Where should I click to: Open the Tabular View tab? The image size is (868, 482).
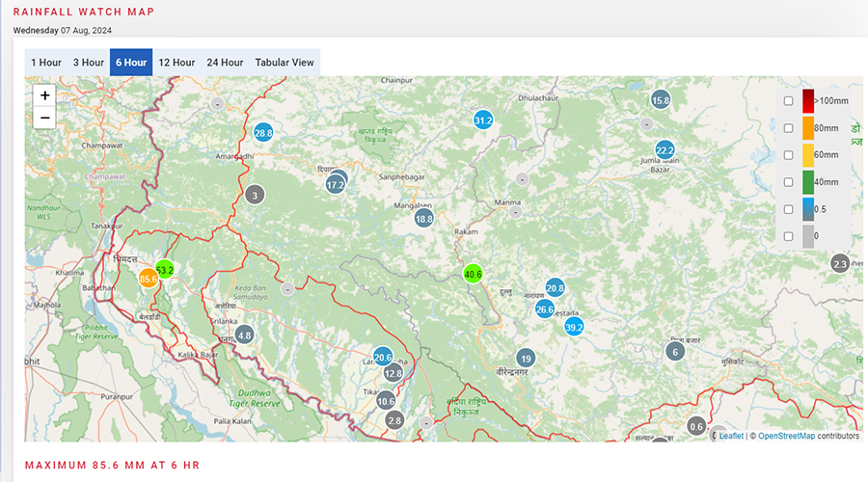[x=285, y=63]
